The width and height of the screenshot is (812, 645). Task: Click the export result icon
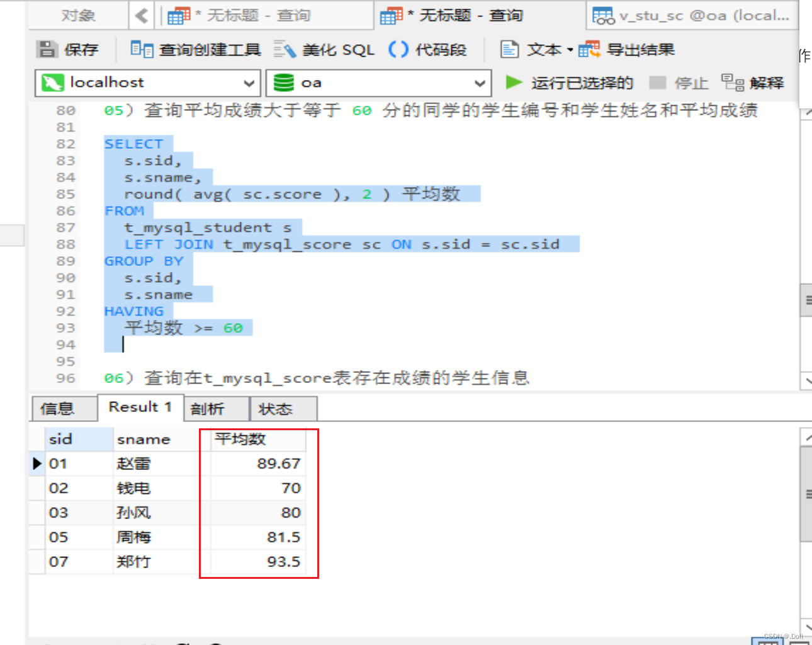[589, 49]
